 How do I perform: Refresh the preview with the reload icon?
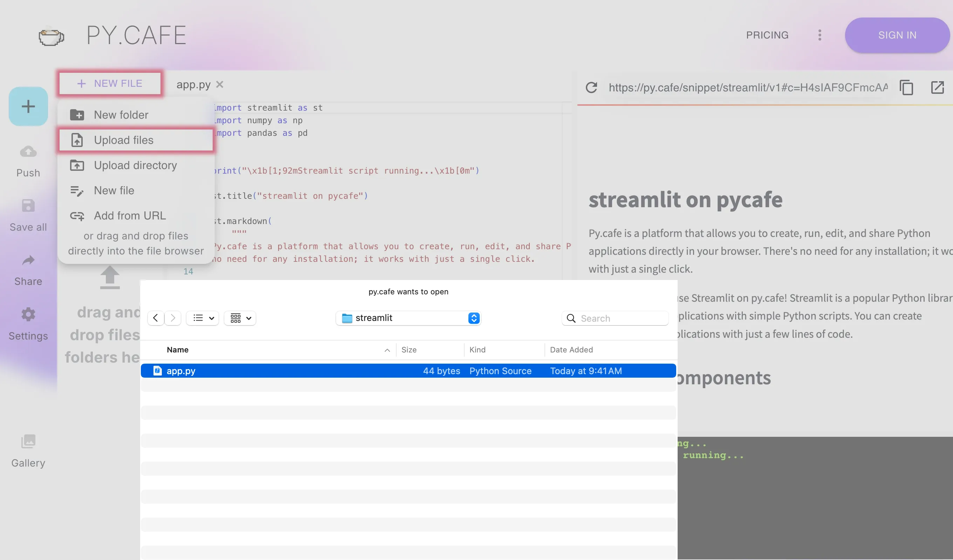[x=591, y=87]
